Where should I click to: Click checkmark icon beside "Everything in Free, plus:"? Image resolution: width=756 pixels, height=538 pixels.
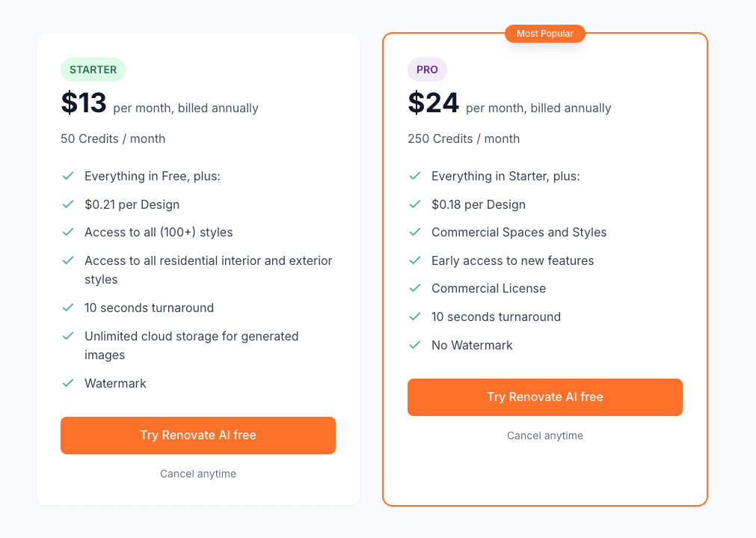point(68,176)
